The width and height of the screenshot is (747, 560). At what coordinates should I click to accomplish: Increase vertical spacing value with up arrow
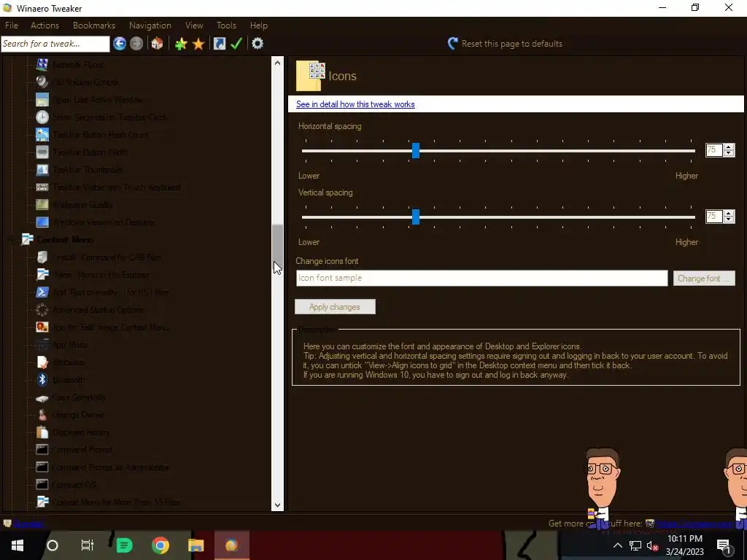729,214
